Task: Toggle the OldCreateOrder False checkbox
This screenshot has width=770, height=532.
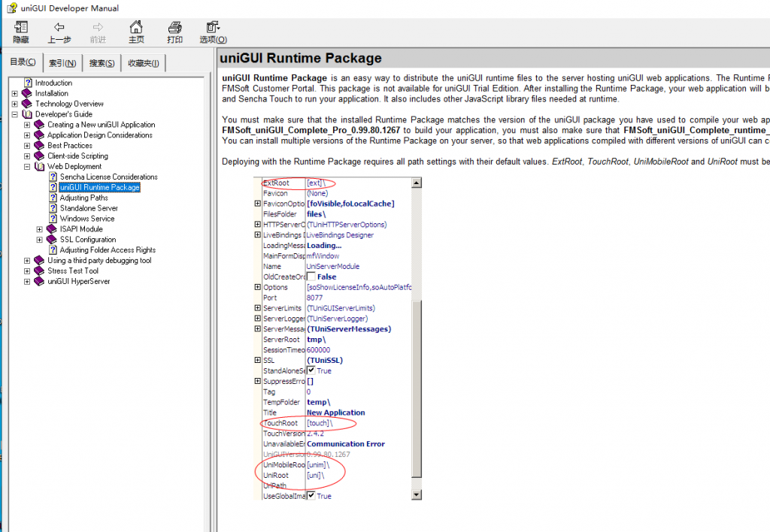Action: pos(311,277)
